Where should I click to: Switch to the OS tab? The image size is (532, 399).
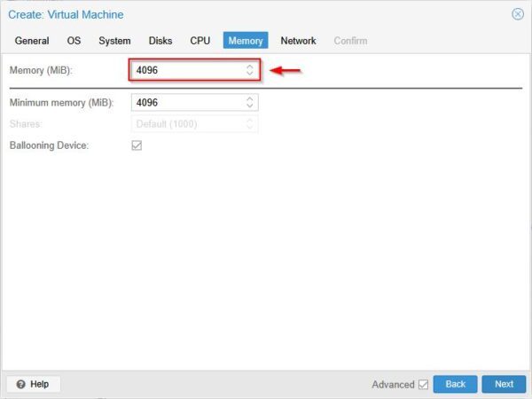[x=74, y=41]
